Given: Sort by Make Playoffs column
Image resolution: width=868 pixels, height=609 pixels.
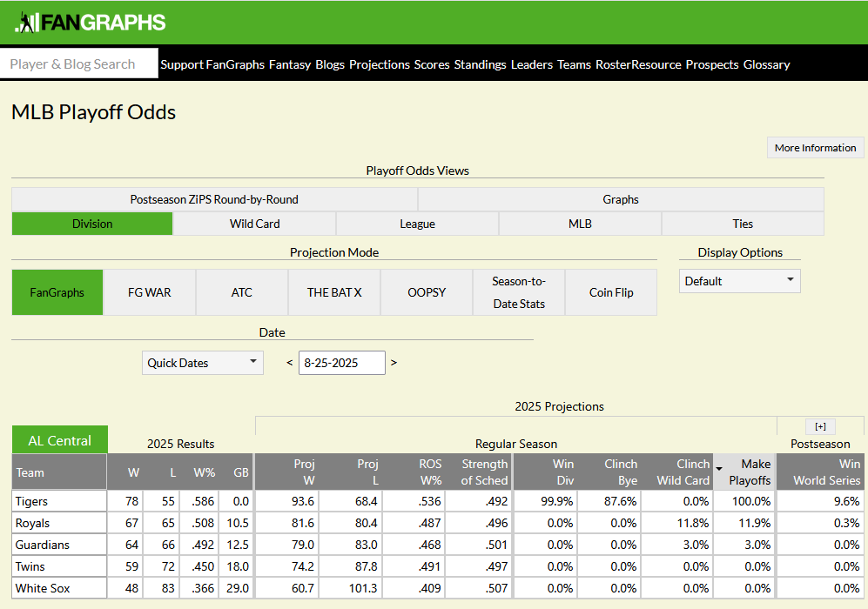Looking at the screenshot, I should click(x=745, y=472).
